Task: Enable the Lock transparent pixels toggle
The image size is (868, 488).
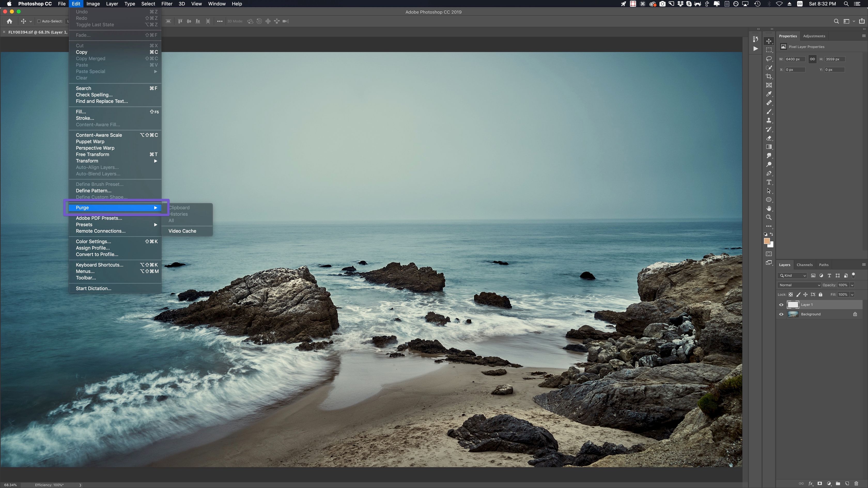Action: click(791, 294)
